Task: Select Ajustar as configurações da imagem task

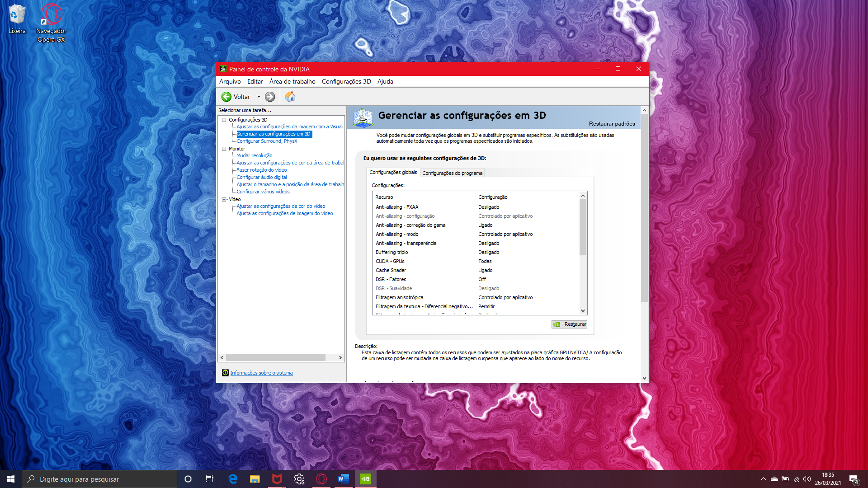Action: tap(290, 127)
